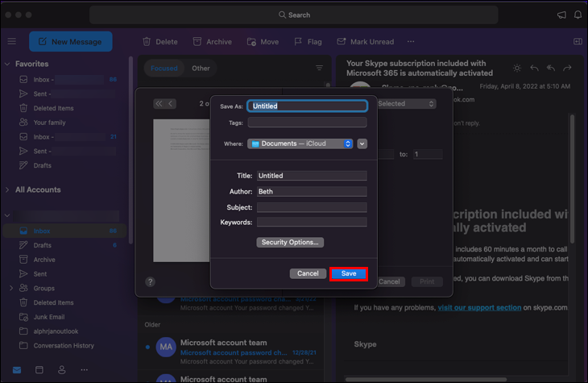
Task: Expand the save location browser chevron
Action: pos(362,144)
